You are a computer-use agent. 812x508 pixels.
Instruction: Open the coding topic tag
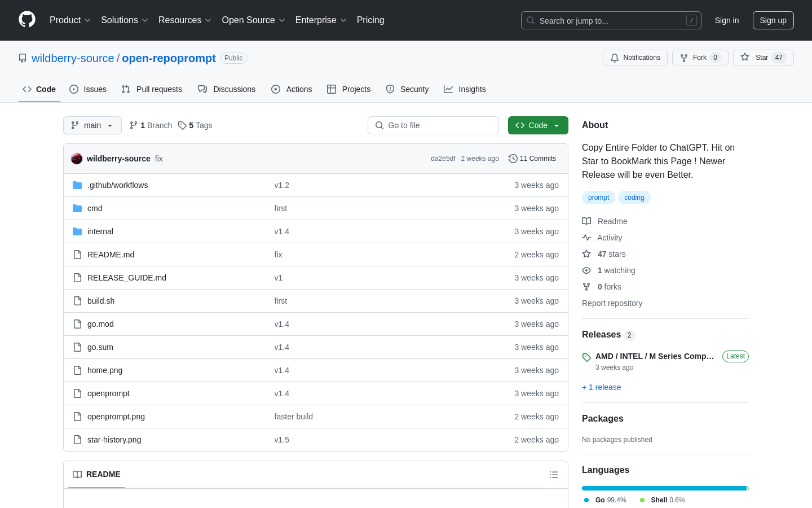coord(634,198)
